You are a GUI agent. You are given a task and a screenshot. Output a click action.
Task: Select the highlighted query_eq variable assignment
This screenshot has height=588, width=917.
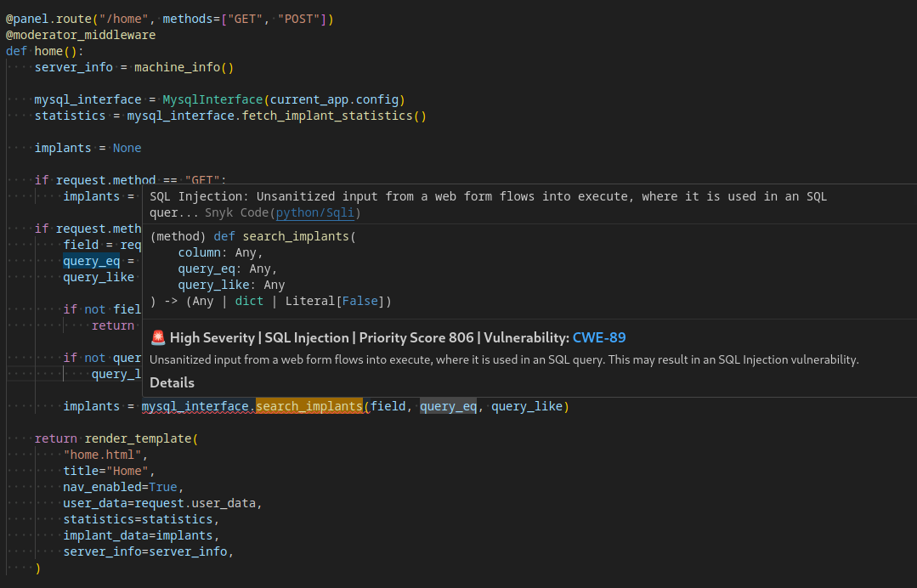point(91,261)
